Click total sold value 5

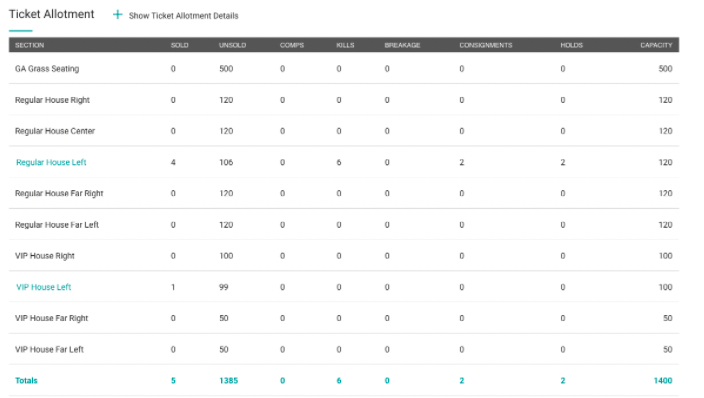tap(173, 380)
